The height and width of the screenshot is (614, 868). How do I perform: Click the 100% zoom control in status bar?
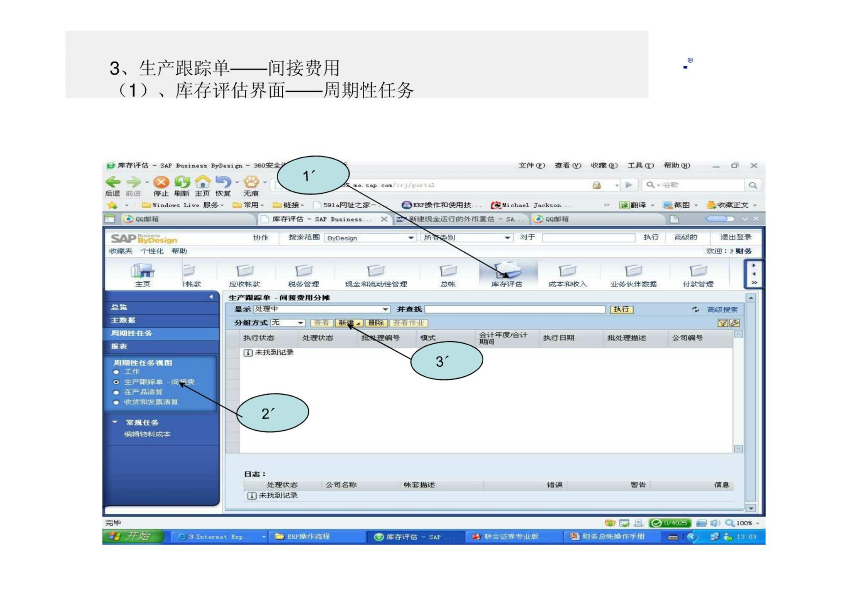pos(742,523)
